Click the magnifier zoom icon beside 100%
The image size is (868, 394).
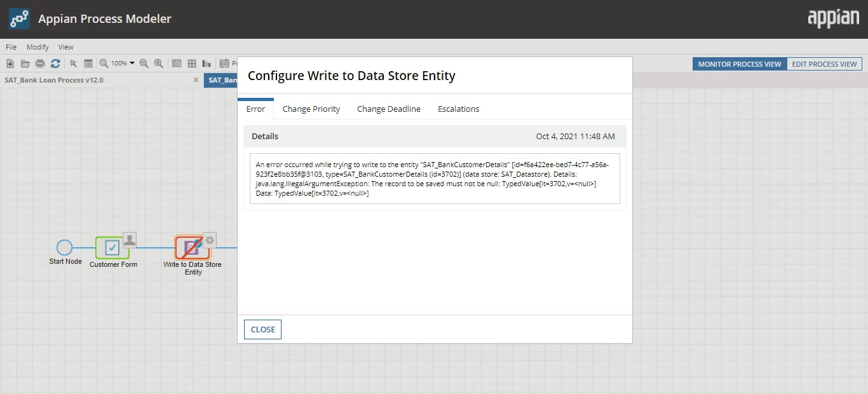(x=104, y=64)
